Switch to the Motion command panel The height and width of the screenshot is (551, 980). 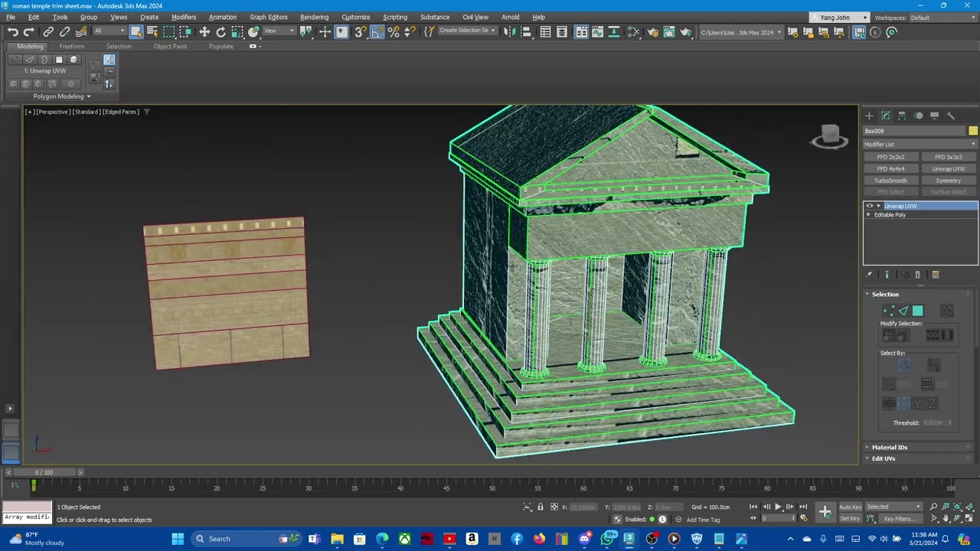pyautogui.click(x=918, y=116)
